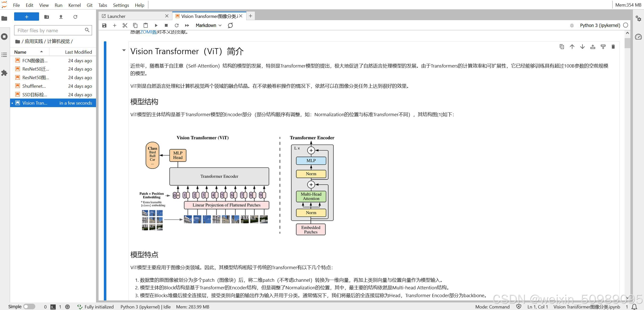
Task: Restart kernel and run all cells
Action: 187,25
